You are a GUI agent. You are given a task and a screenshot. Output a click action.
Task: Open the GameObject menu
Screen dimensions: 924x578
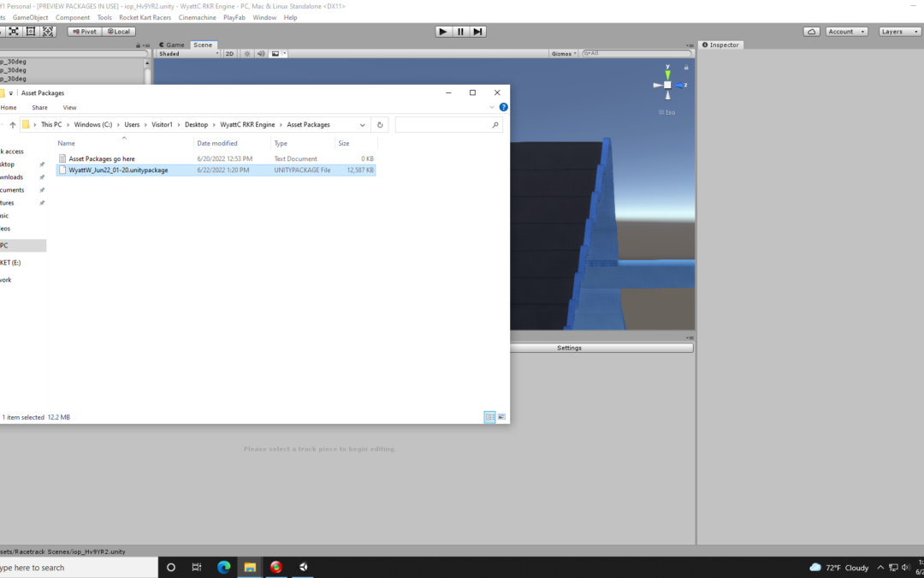coord(31,18)
